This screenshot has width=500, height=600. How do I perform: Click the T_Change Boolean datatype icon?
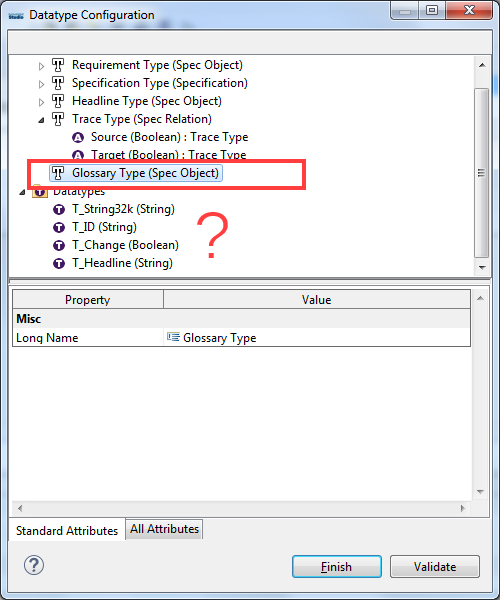(59, 245)
